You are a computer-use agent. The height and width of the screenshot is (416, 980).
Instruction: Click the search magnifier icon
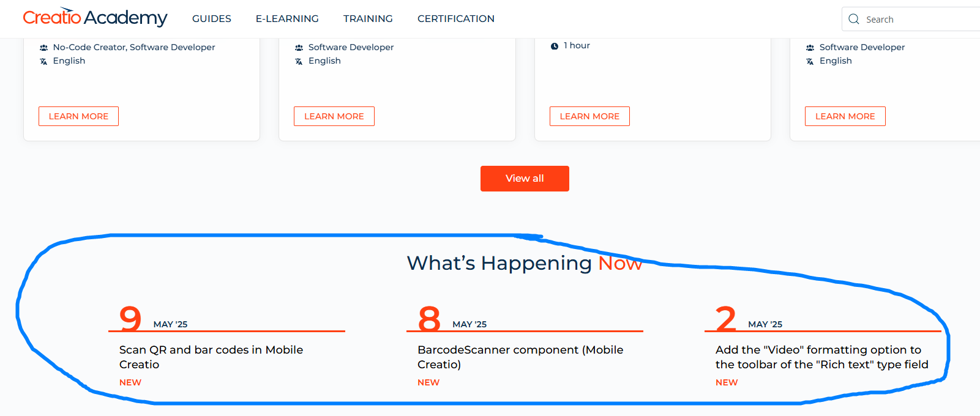tap(854, 19)
